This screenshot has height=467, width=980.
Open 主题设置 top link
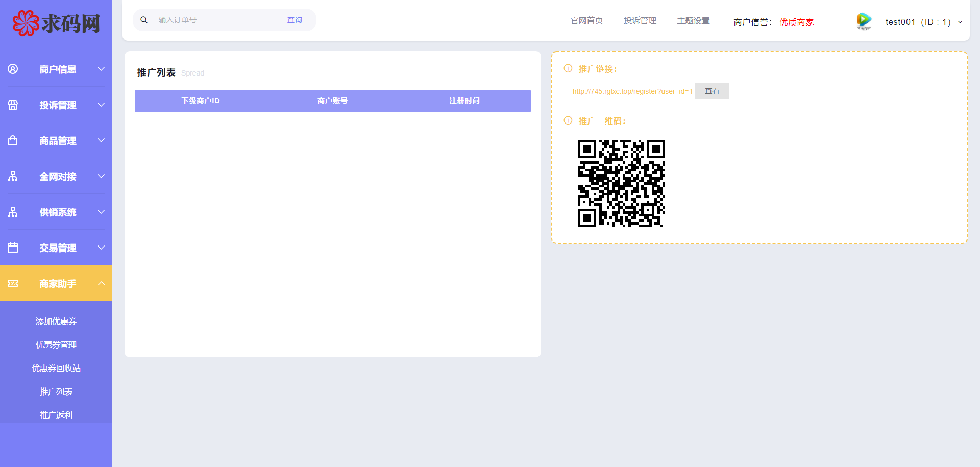pos(694,20)
